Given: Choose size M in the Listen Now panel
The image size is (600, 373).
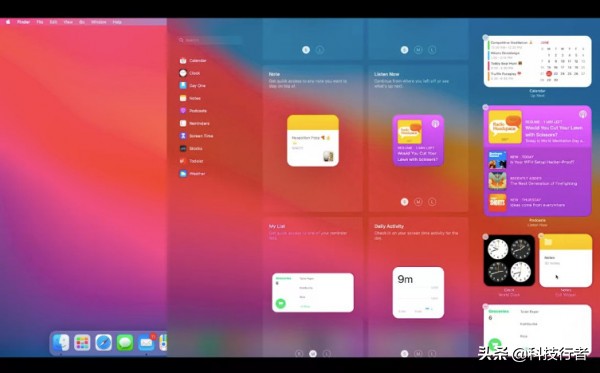Looking at the screenshot, I should coord(418,202).
